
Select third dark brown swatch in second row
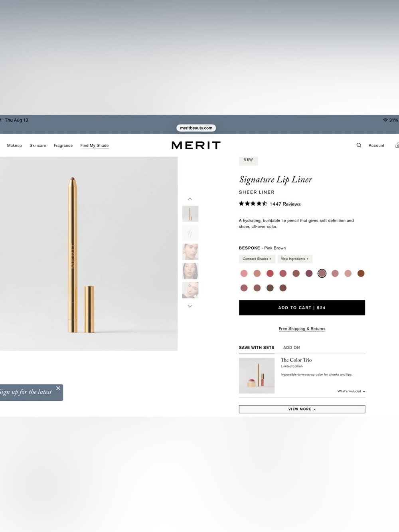[270, 288]
